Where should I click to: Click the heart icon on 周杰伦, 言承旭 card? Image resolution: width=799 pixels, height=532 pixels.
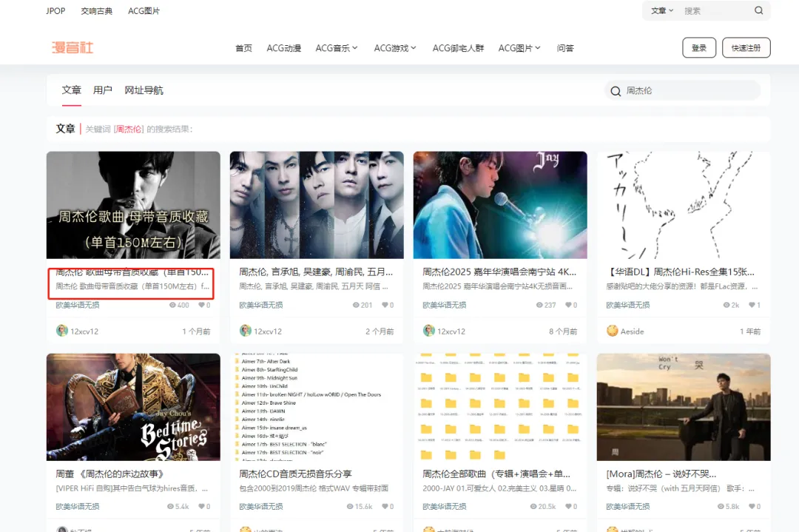click(x=385, y=306)
